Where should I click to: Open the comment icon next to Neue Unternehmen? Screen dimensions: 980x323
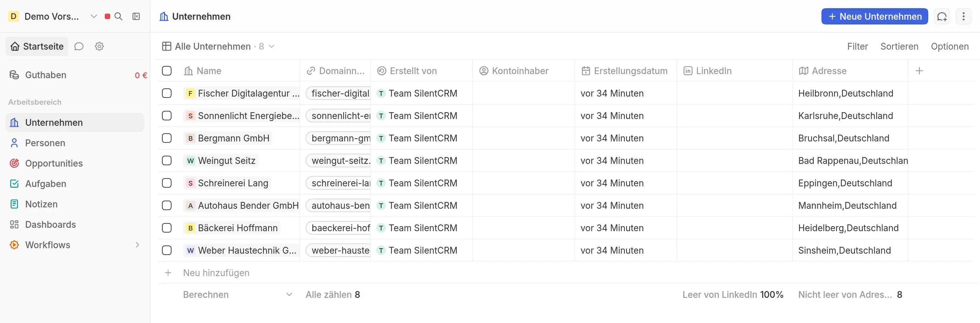(942, 16)
